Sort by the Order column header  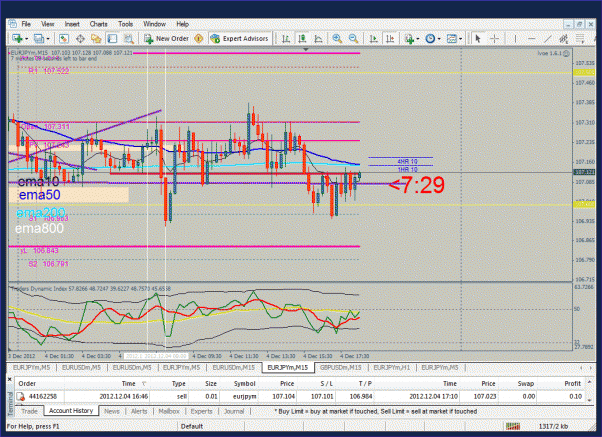40,383
